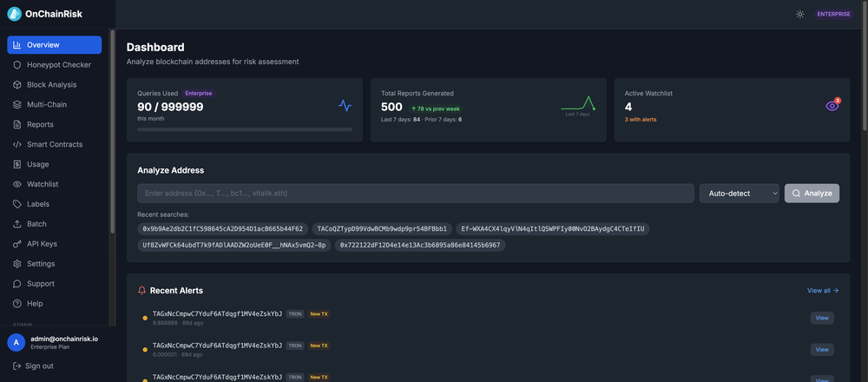Click the OnChainRisk logo icon
868x382 pixels.
pyautogui.click(x=15, y=15)
